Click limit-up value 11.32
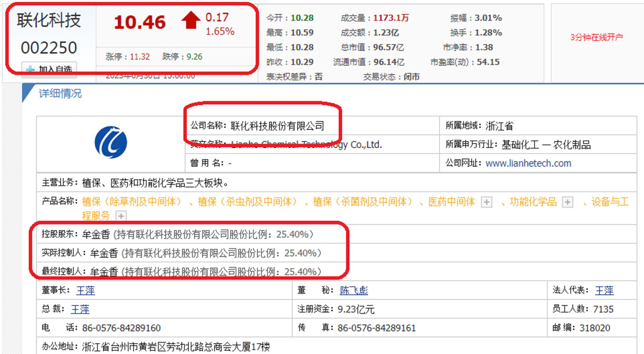644x354 pixels. [x=140, y=57]
